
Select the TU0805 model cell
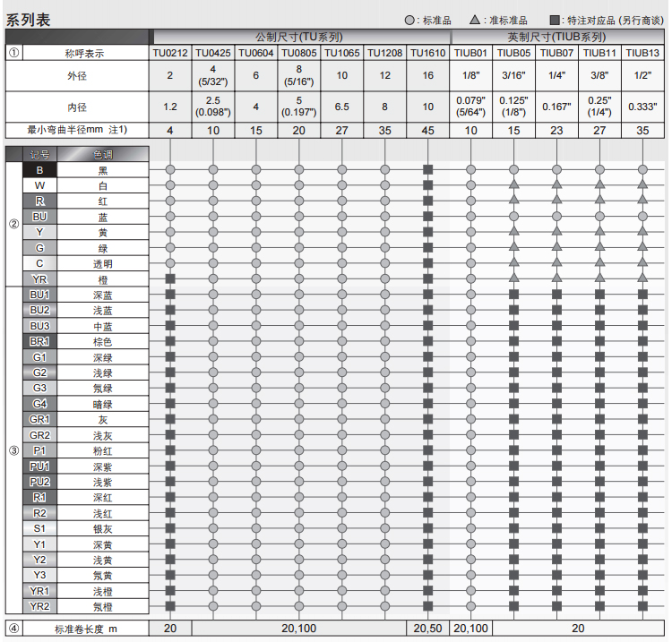[x=298, y=53]
